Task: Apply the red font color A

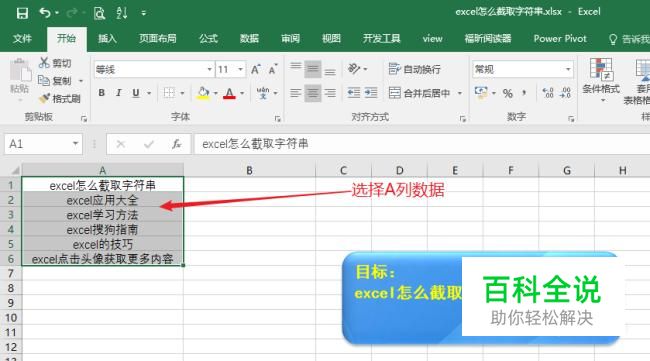Action: coord(229,93)
